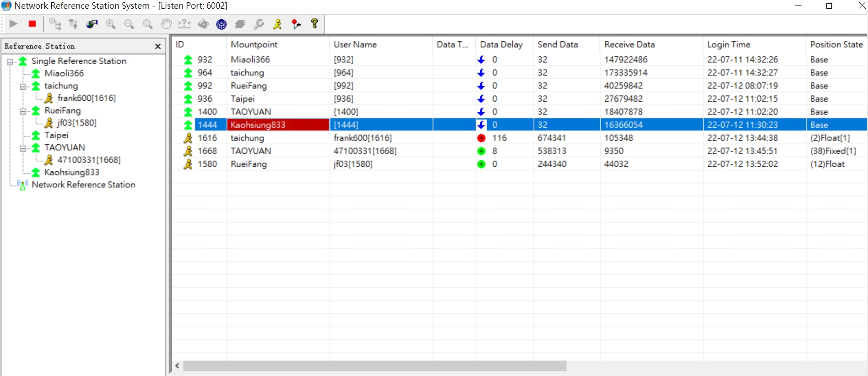
Task: Click the tree structure toolbar icon
Action: pyautogui.click(x=73, y=24)
